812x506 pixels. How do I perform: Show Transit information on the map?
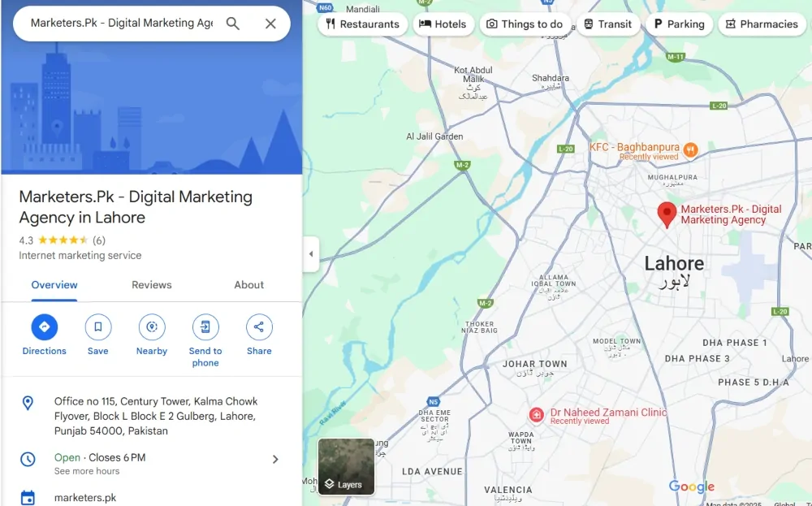pyautogui.click(x=608, y=24)
